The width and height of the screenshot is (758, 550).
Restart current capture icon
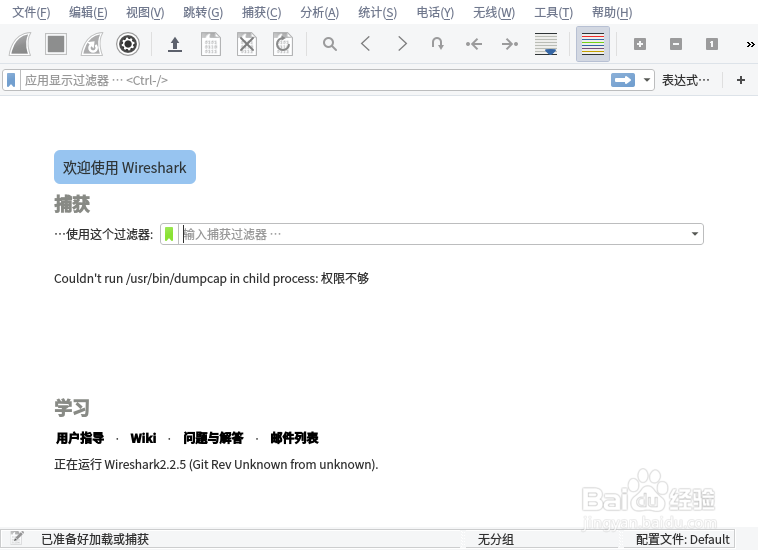coord(92,44)
